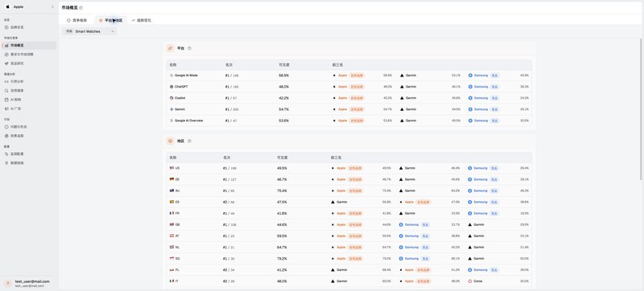Screen dimensions: 644x291
Task: Click the 引用分析 sidebar icon
Action: click(6, 81)
